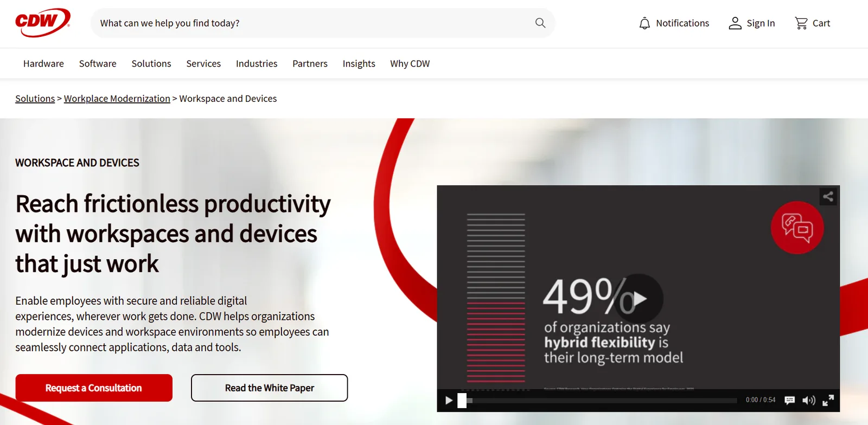The height and width of the screenshot is (425, 868).
Task: Expand video to fullscreen
Action: click(x=828, y=401)
